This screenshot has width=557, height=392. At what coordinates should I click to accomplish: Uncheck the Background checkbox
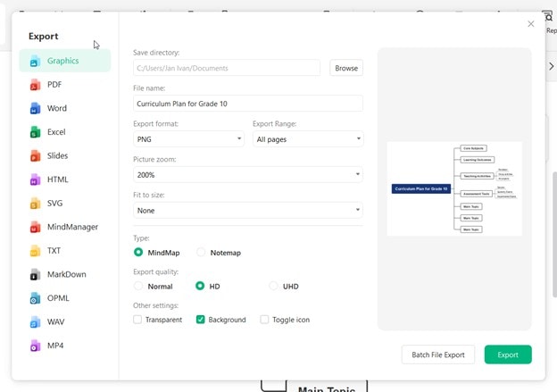pos(200,319)
